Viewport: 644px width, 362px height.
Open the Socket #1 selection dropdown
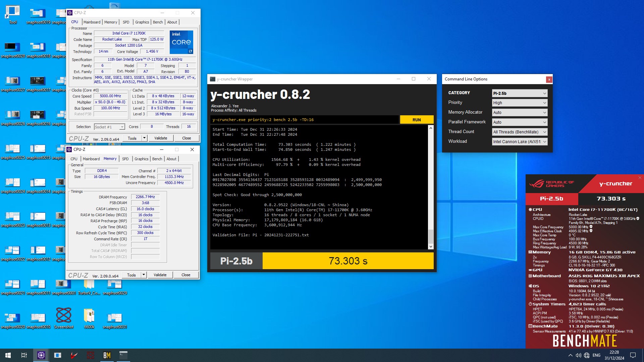pos(109,127)
